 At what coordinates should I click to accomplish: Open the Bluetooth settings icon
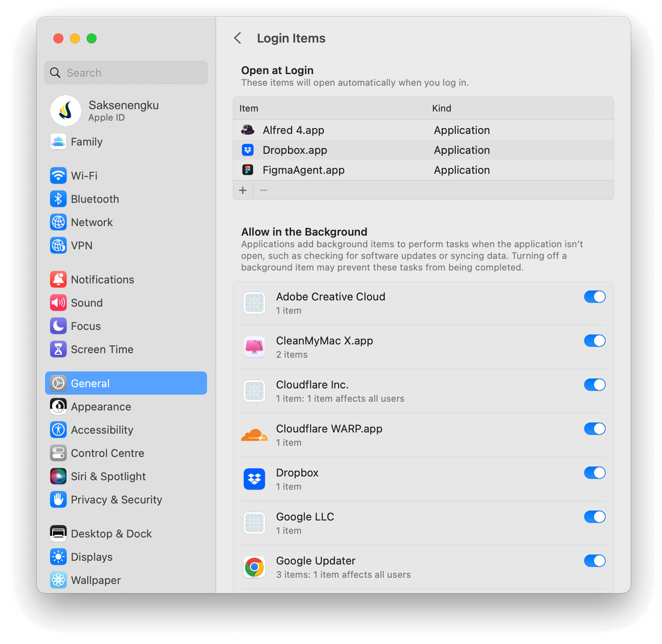[x=58, y=199]
